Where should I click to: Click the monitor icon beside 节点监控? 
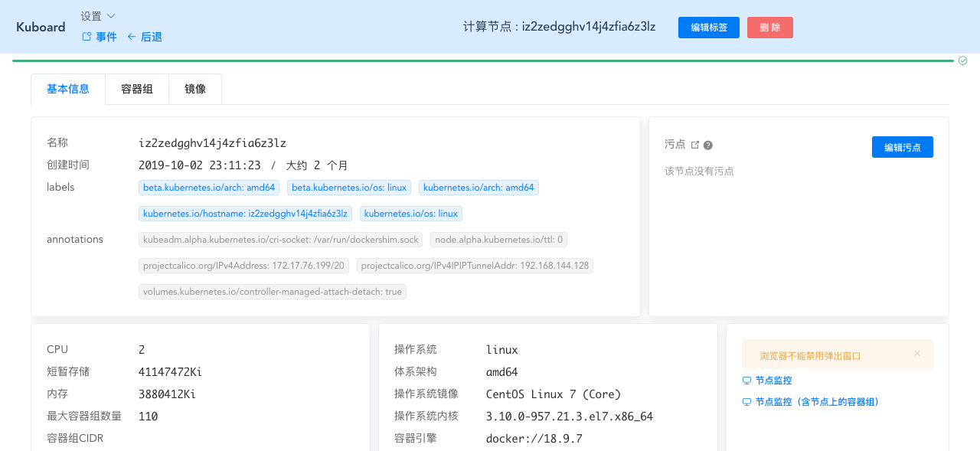[x=746, y=380]
